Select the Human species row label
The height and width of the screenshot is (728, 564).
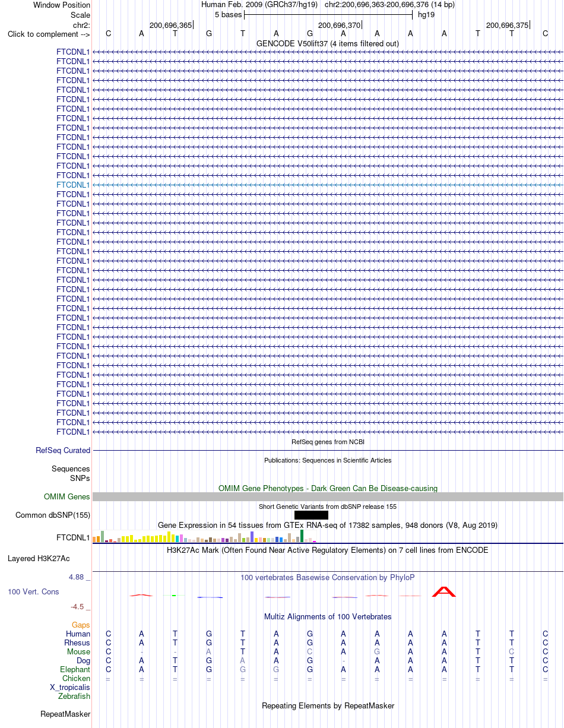pos(78,634)
